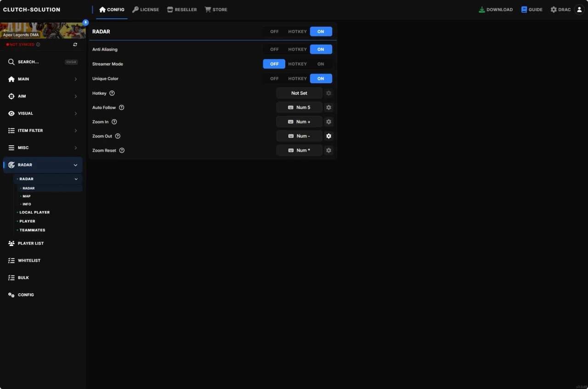
Task: Switch to the LICENSE tab
Action: coord(146,9)
